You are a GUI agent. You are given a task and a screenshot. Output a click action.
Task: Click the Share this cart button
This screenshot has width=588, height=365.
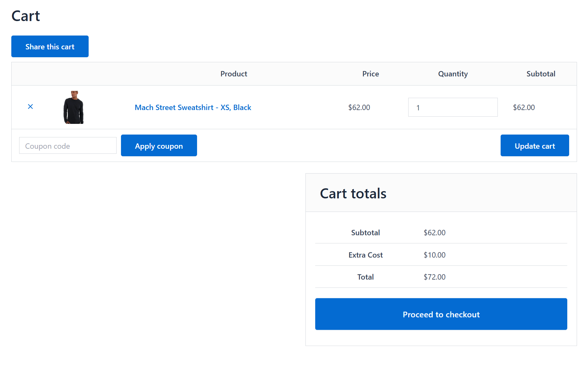(x=50, y=47)
